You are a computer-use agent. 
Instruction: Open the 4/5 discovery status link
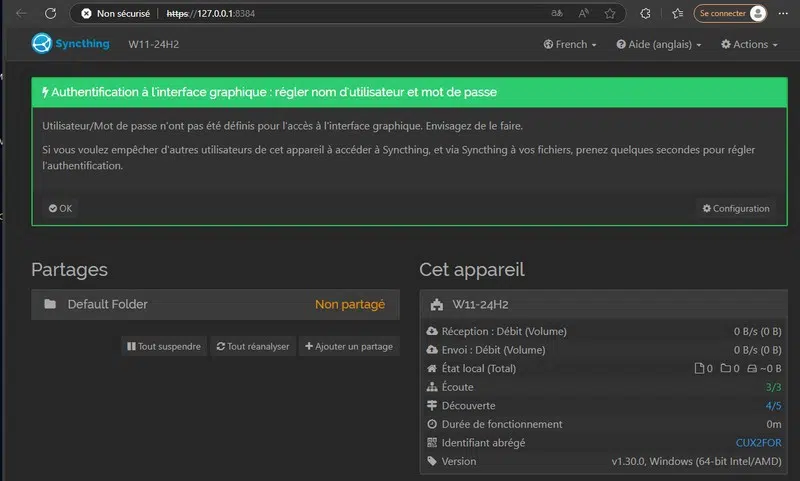[773, 406]
